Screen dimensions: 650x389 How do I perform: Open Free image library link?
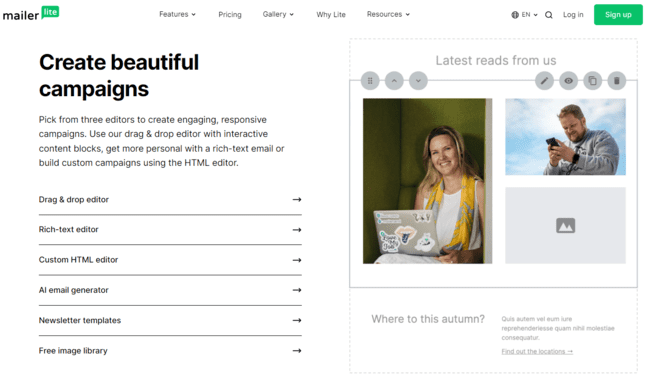coord(170,351)
